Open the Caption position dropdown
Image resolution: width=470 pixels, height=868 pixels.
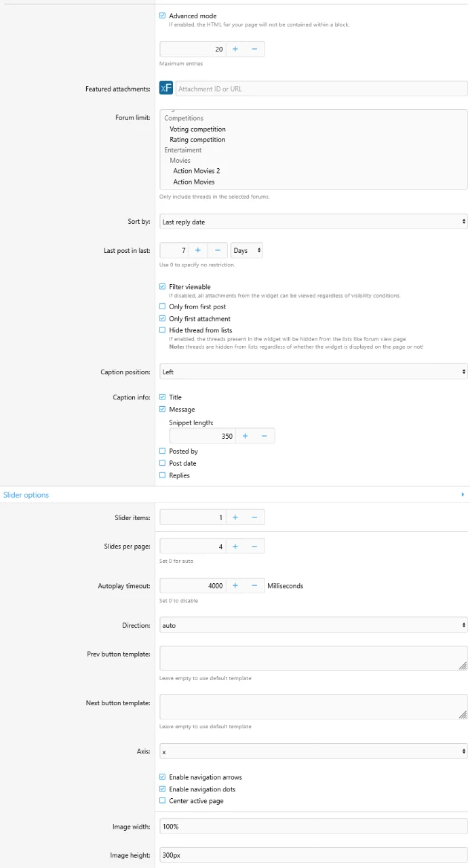[x=313, y=372]
